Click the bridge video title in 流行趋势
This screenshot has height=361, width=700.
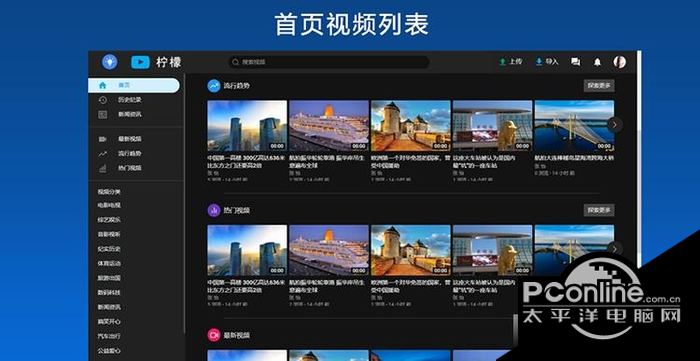(x=574, y=158)
